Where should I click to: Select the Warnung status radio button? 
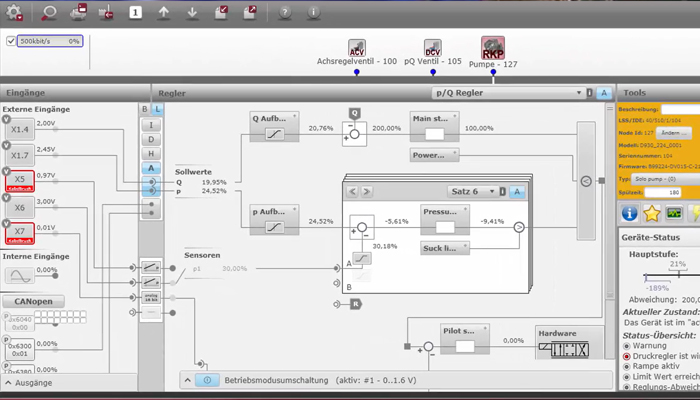click(x=627, y=346)
